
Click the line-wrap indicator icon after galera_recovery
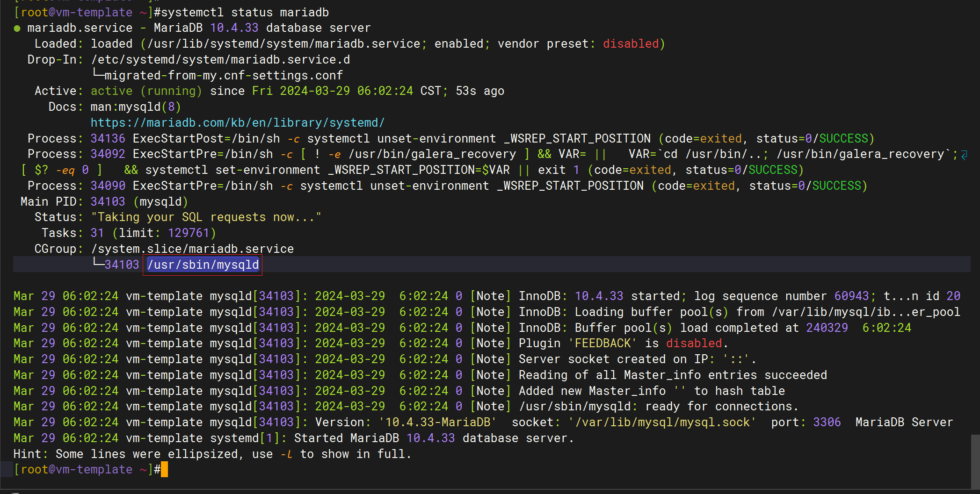(964, 155)
